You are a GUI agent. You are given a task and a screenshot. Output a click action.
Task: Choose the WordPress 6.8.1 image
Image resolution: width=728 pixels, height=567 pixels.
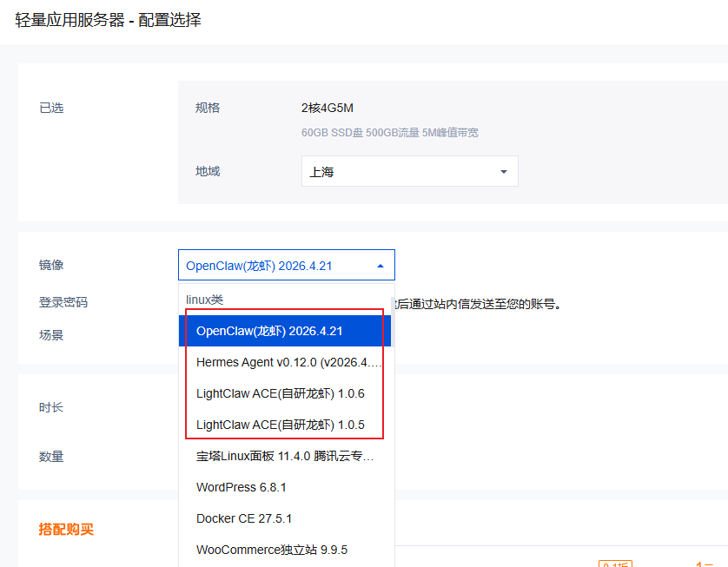[x=285, y=487]
